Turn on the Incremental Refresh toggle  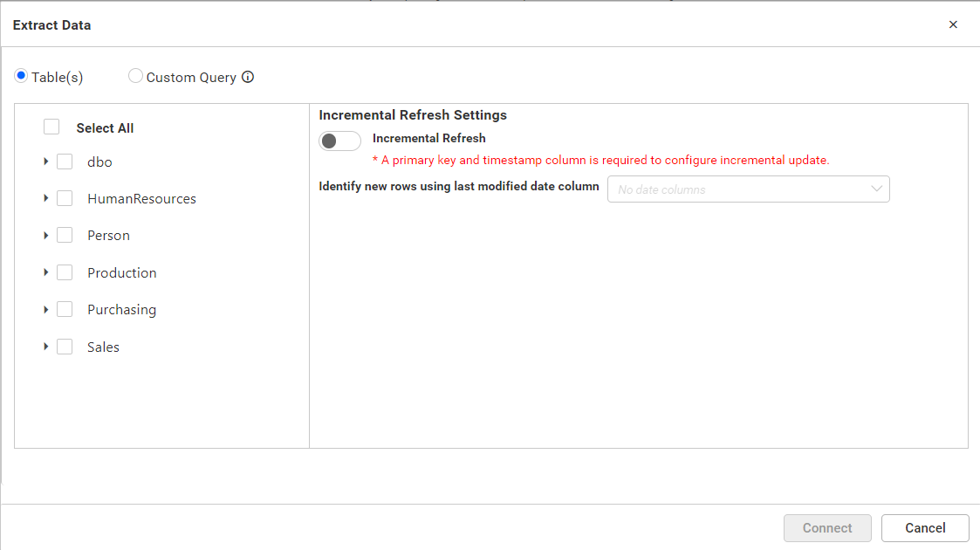point(339,141)
